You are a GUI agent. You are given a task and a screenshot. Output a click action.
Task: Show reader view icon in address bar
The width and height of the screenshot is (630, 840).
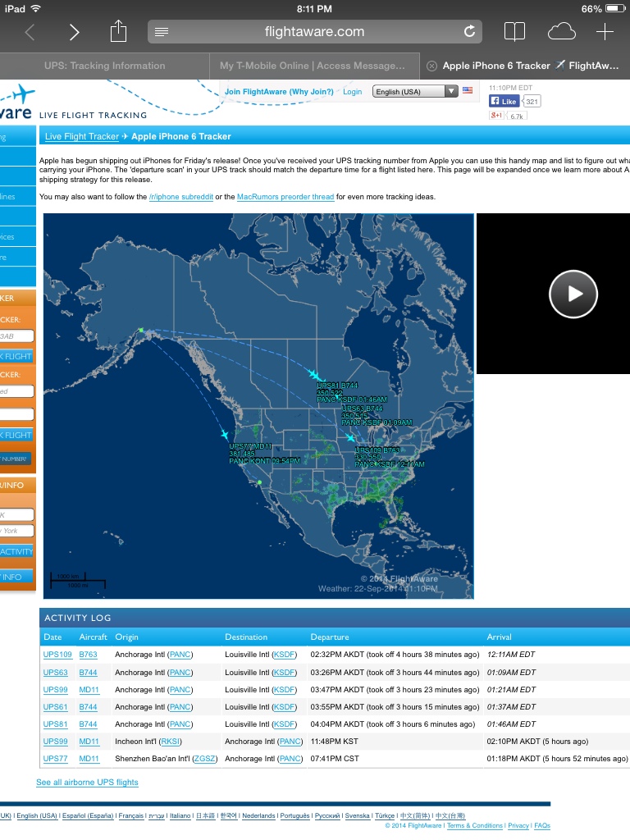(x=162, y=32)
